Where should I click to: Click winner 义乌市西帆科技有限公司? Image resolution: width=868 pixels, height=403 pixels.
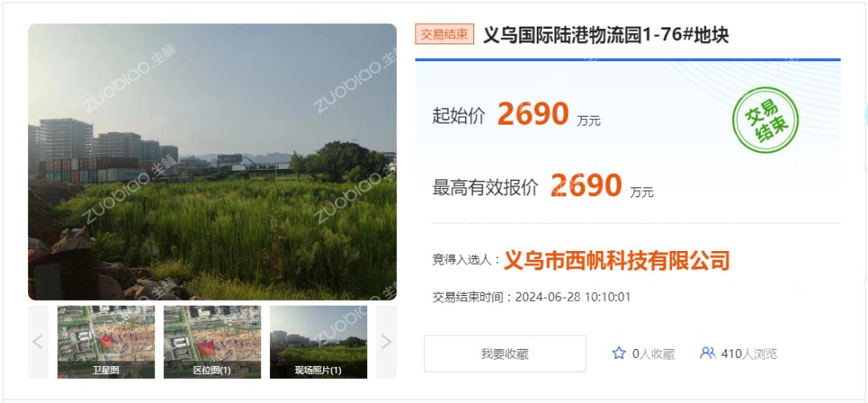point(616,260)
